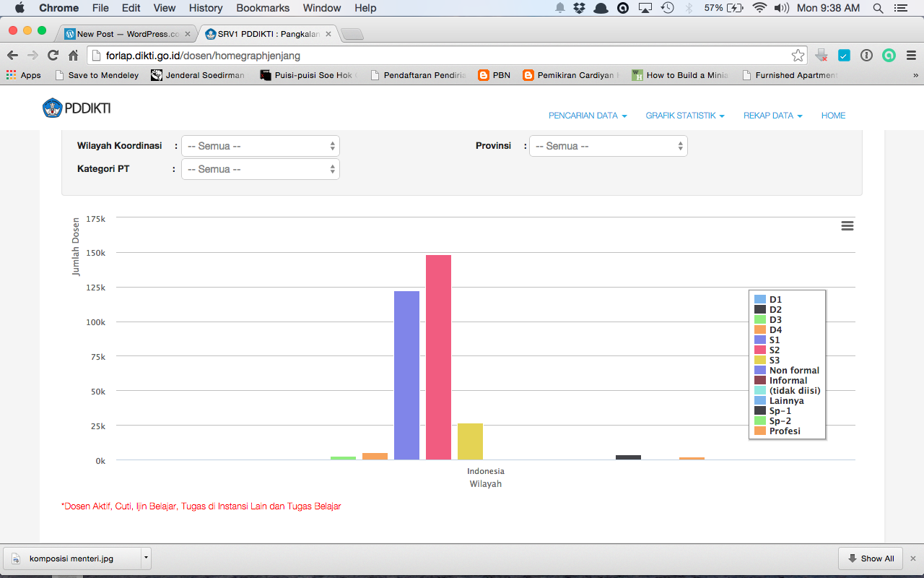Open the Kategori PT dropdown
This screenshot has width=924, height=578.
point(260,169)
